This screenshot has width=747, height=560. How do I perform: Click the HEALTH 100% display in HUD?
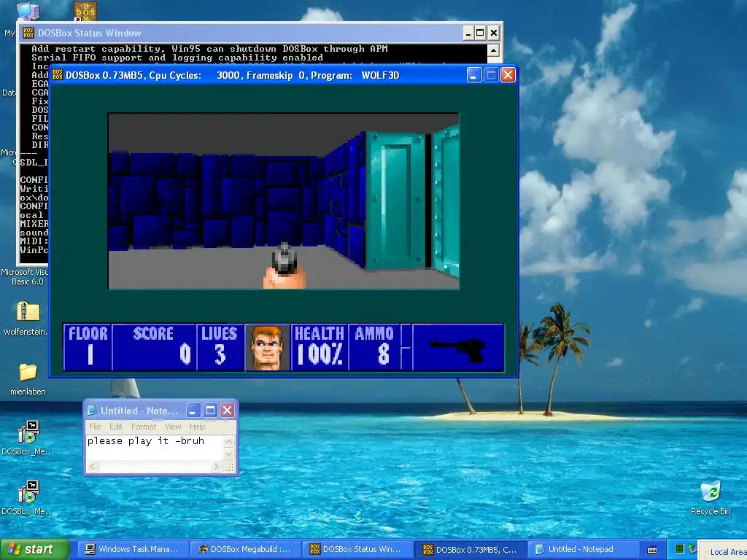point(320,346)
